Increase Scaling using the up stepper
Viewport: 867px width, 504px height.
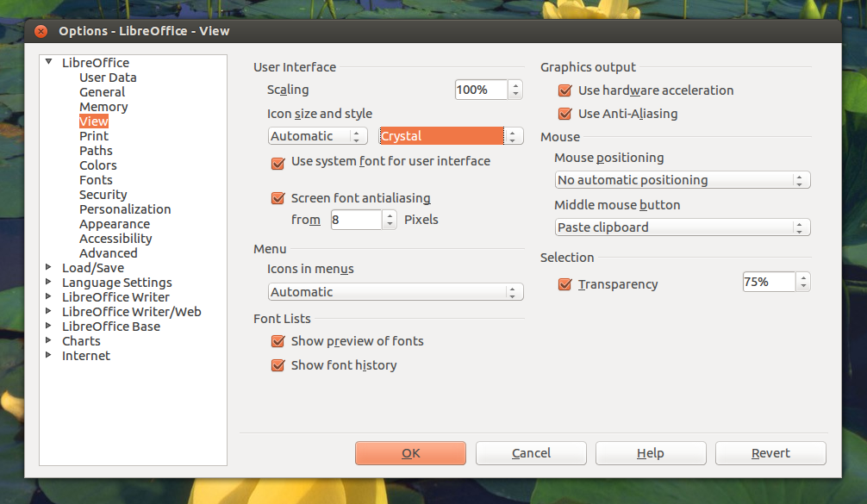(x=515, y=85)
